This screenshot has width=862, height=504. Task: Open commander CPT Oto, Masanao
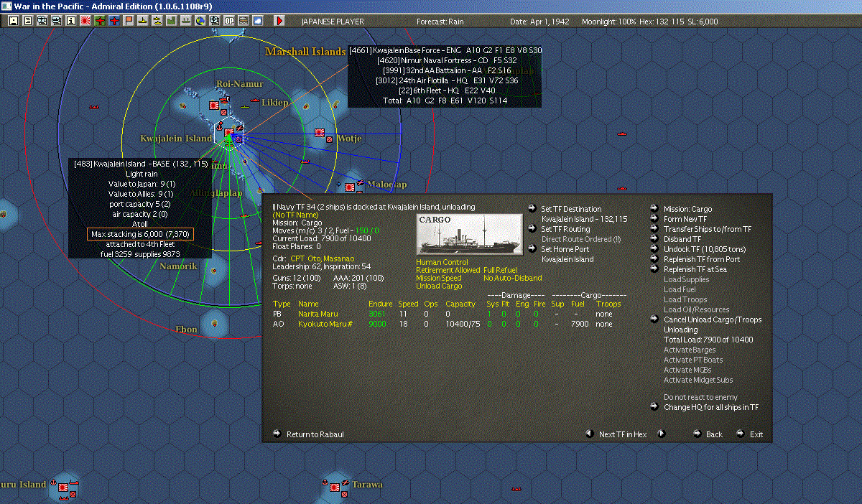[x=323, y=258]
